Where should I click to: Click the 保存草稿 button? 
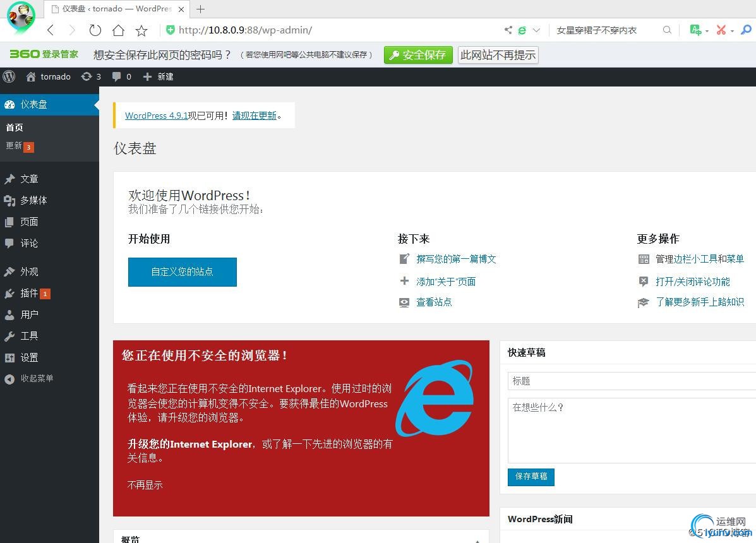tap(531, 477)
